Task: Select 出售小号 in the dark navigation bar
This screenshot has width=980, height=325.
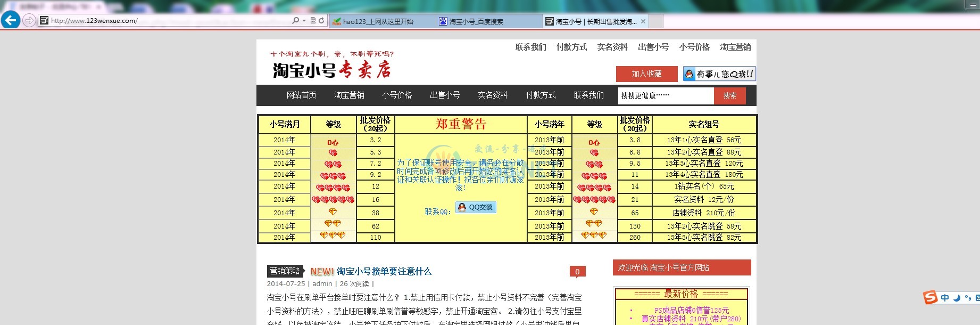Action: (445, 95)
